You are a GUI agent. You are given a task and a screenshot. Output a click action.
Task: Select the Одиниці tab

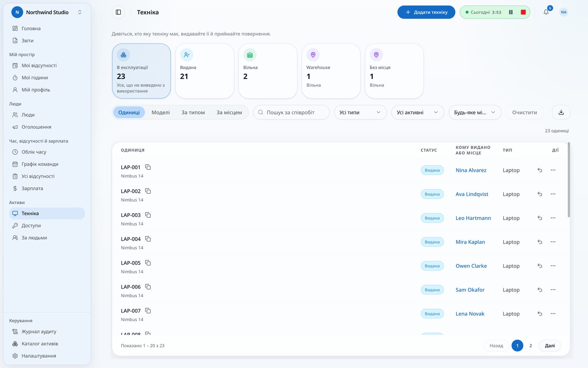pyautogui.click(x=129, y=112)
